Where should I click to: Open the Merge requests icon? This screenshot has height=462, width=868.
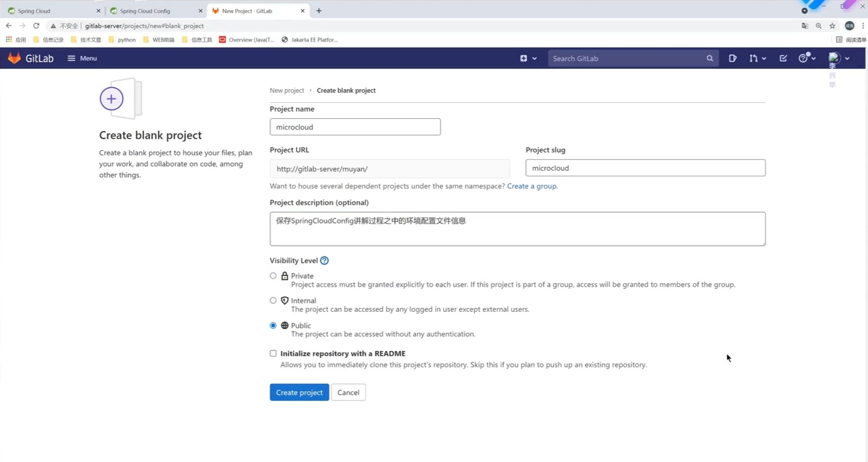(754, 58)
